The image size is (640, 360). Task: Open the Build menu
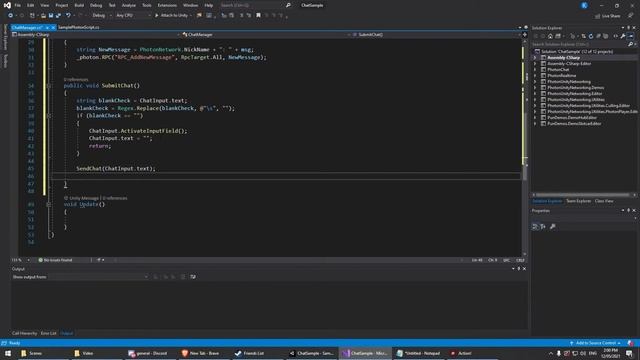79,5
